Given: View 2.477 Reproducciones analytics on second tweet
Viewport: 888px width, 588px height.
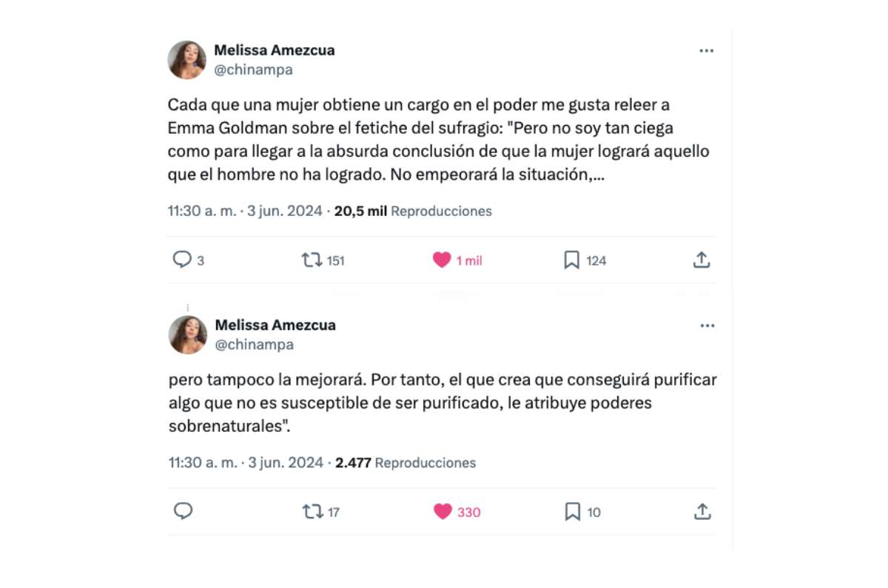Looking at the screenshot, I should 406,463.
